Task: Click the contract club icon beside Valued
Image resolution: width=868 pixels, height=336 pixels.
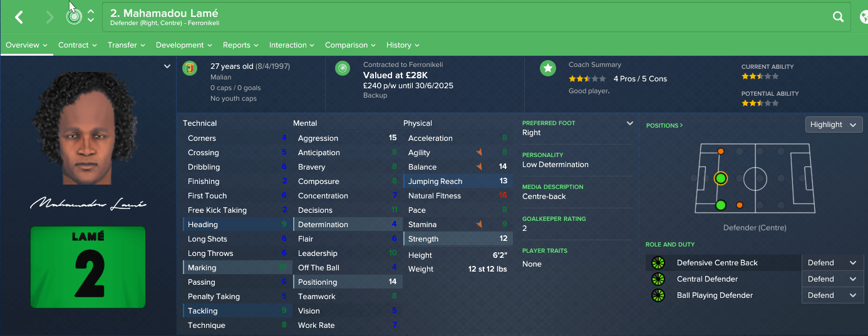Action: (342, 68)
